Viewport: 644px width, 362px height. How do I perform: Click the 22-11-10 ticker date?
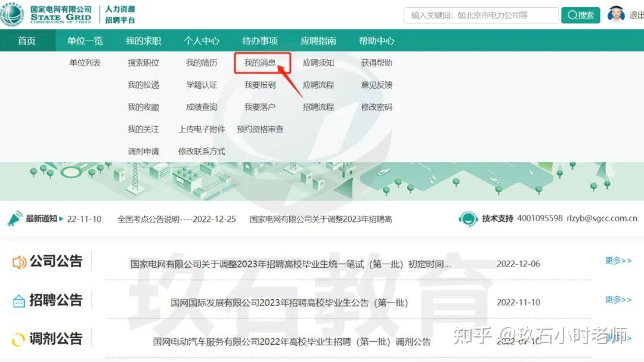[x=84, y=219]
